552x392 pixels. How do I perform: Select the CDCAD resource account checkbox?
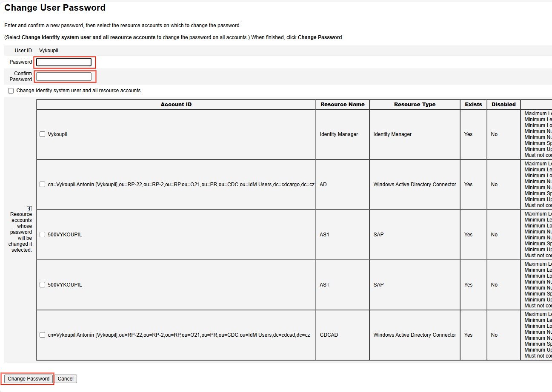(42, 335)
